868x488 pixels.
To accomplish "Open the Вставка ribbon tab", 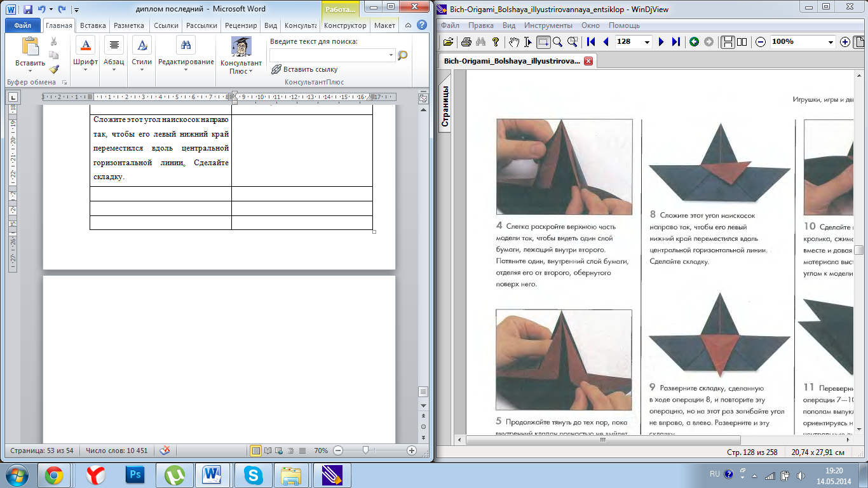I will click(x=93, y=26).
